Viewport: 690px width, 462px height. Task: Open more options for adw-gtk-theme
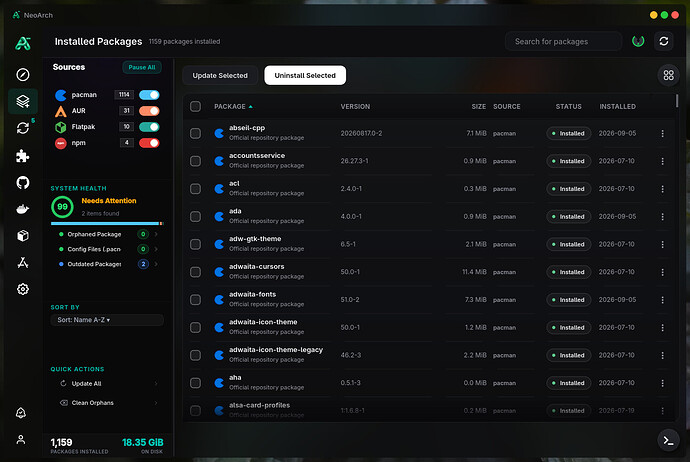[x=662, y=244]
